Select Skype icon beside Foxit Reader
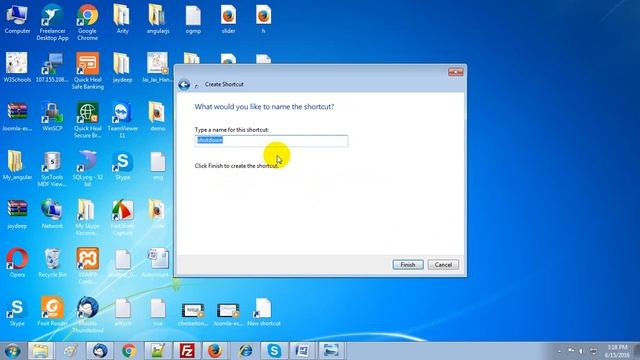Image resolution: width=640 pixels, height=360 pixels. tap(17, 312)
